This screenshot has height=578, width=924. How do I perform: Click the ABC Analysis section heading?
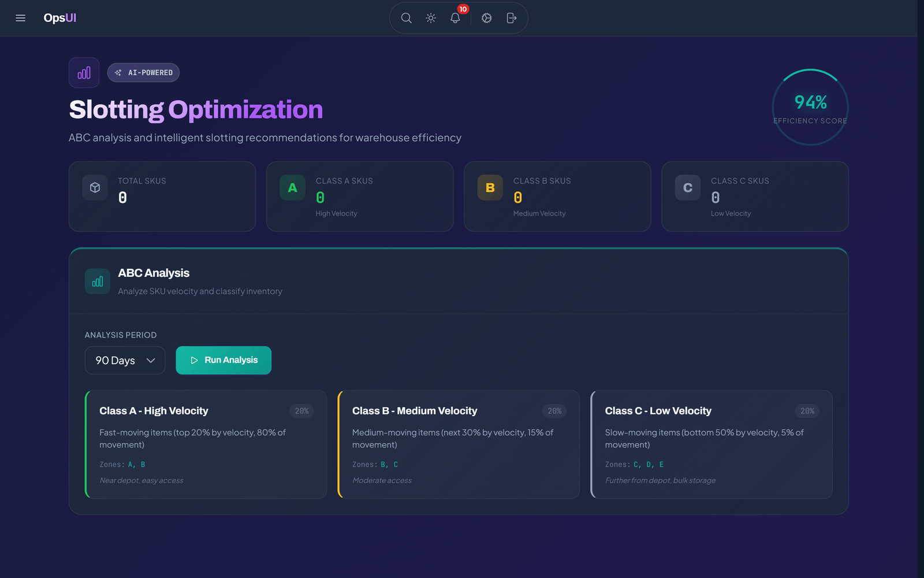(154, 273)
